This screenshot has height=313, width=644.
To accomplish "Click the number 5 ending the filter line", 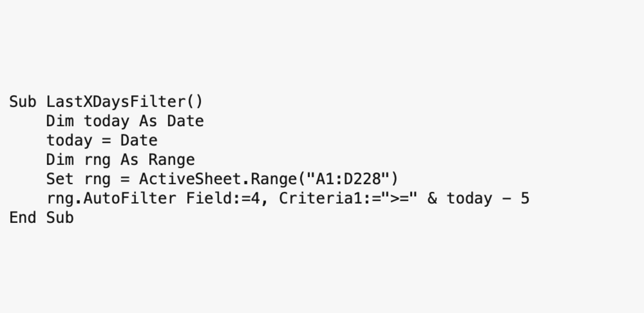I will pos(524,198).
